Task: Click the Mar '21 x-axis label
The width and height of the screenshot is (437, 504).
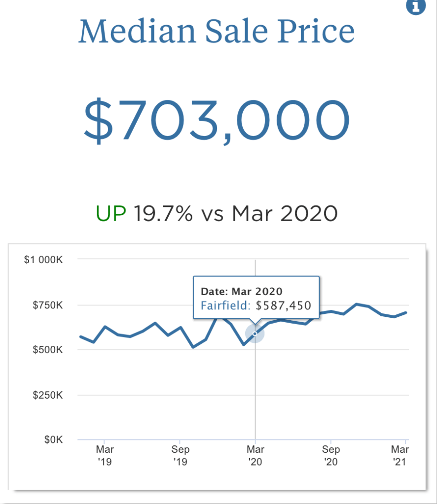Action: click(400, 455)
